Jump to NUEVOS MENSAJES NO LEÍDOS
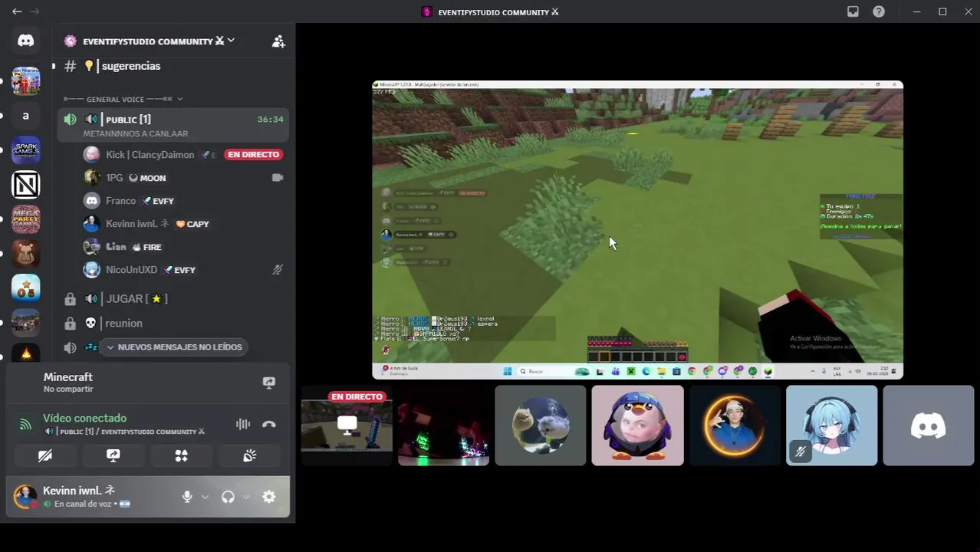The width and height of the screenshot is (980, 552). [x=173, y=347]
